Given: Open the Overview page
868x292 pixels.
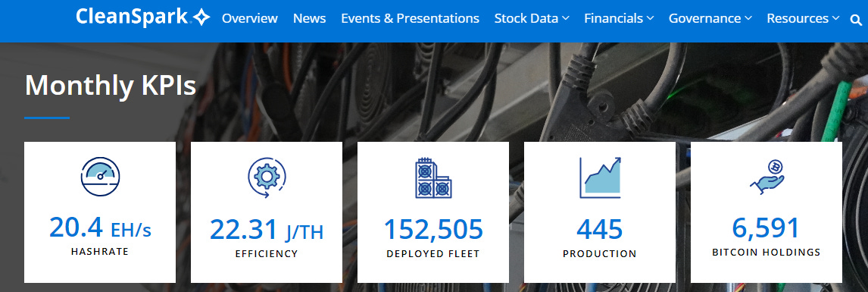Looking at the screenshot, I should pyautogui.click(x=250, y=18).
